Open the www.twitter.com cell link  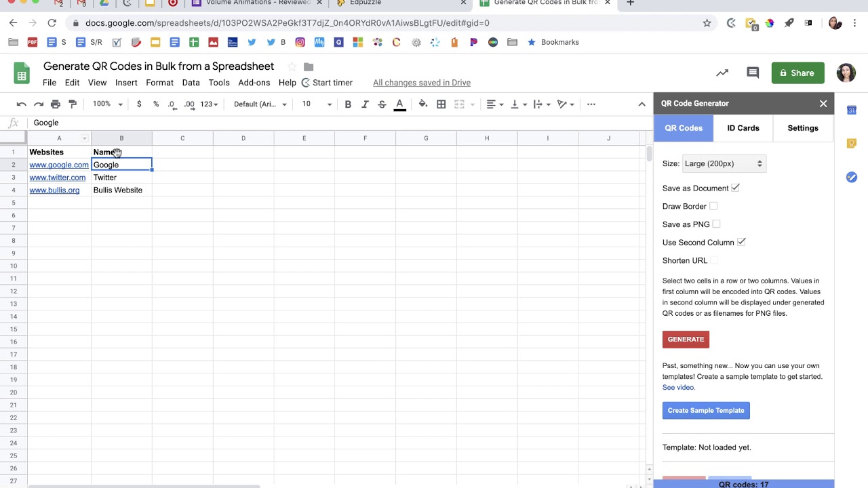[58, 178]
